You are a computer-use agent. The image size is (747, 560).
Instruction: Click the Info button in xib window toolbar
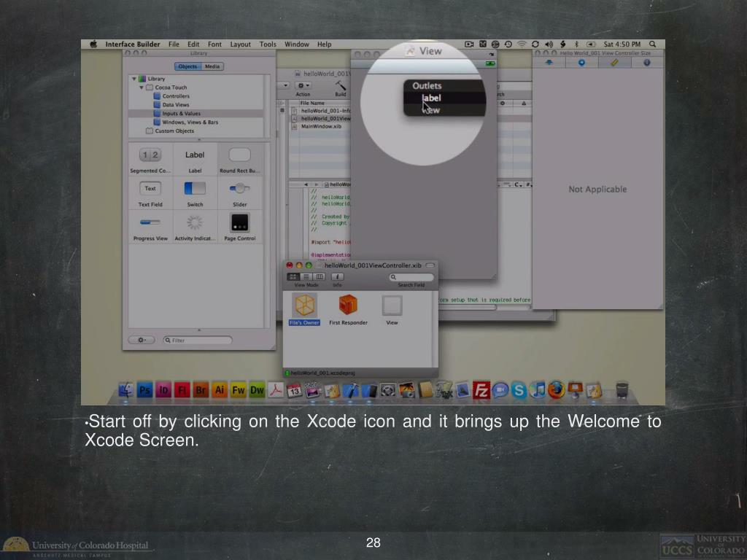click(337, 276)
